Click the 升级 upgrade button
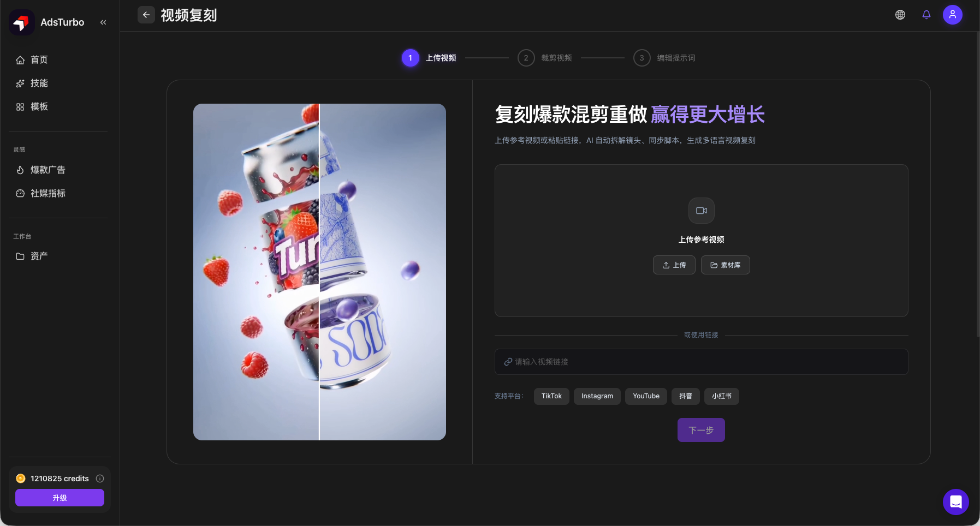This screenshot has height=526, width=980. 60,498
